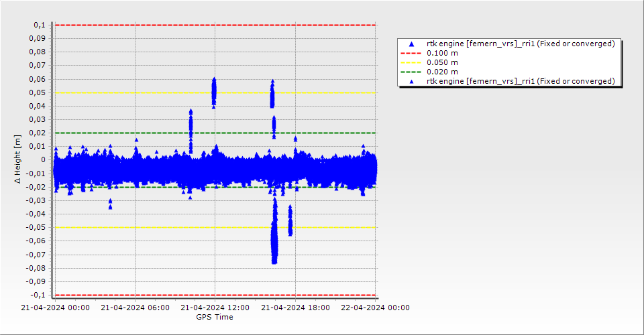Click the "21-04-2024 00:00" time axis label
This screenshot has height=335, width=644.
(55, 308)
